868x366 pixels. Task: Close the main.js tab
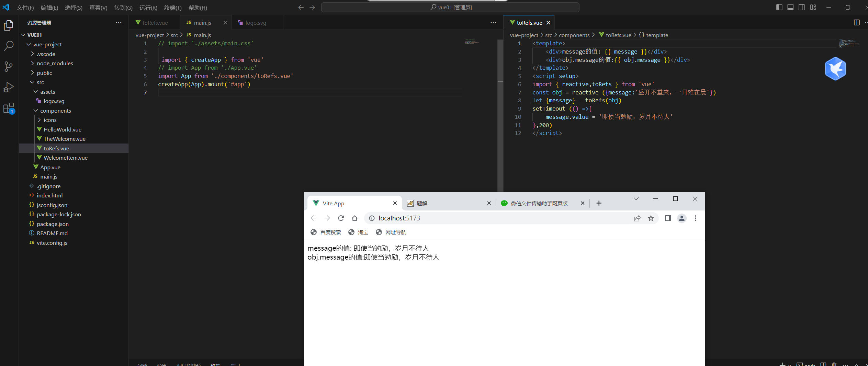click(x=225, y=23)
